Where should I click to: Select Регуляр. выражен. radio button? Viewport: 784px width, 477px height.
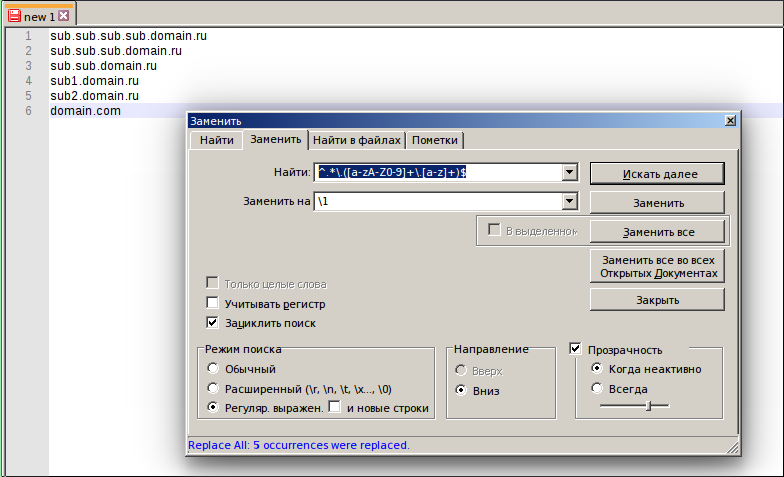point(213,408)
